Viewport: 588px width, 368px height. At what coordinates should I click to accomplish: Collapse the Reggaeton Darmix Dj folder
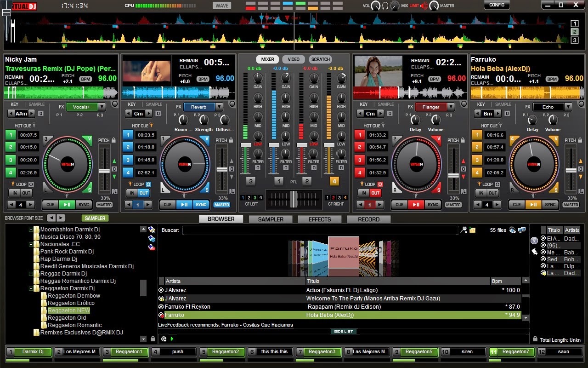(31, 288)
